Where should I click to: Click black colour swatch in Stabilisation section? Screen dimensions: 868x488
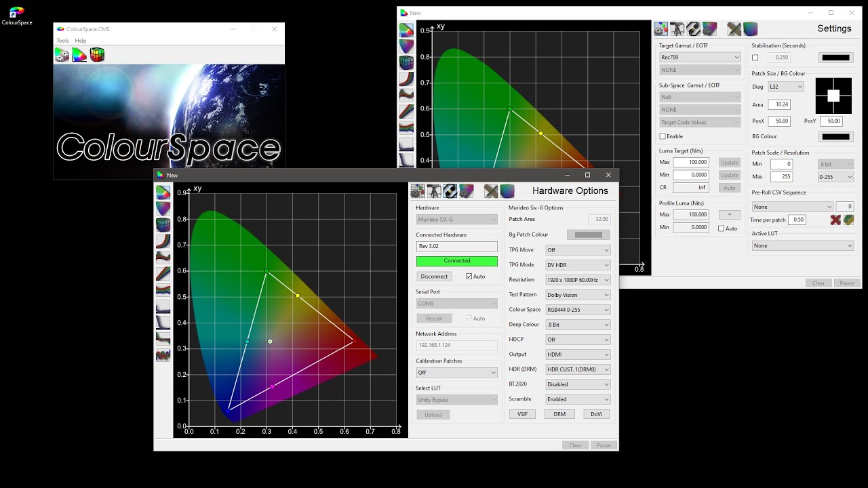(x=836, y=58)
